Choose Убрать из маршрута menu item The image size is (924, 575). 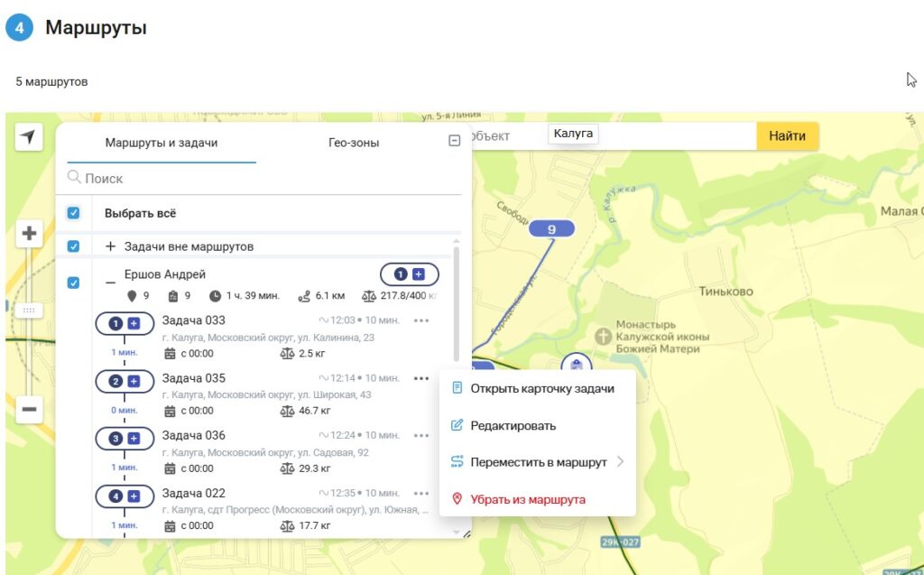coord(527,499)
